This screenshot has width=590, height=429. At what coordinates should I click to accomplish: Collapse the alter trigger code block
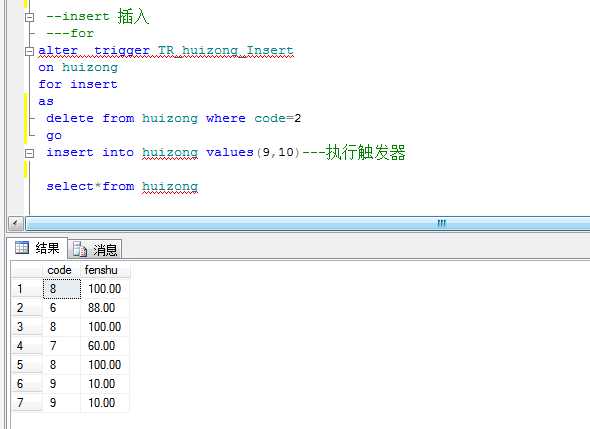(x=29, y=51)
